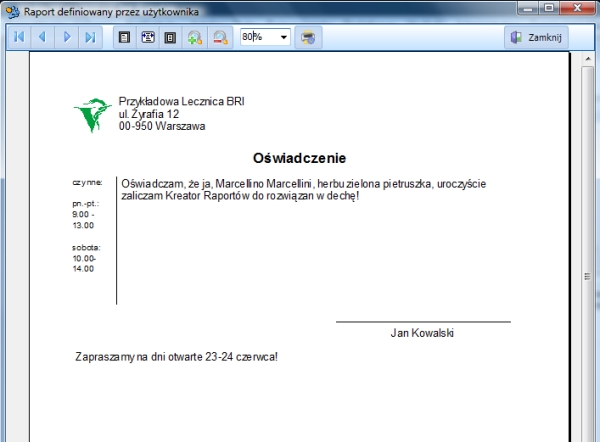Image resolution: width=600 pixels, height=442 pixels.
Task: Click the green veterinary logo image
Action: click(93, 114)
